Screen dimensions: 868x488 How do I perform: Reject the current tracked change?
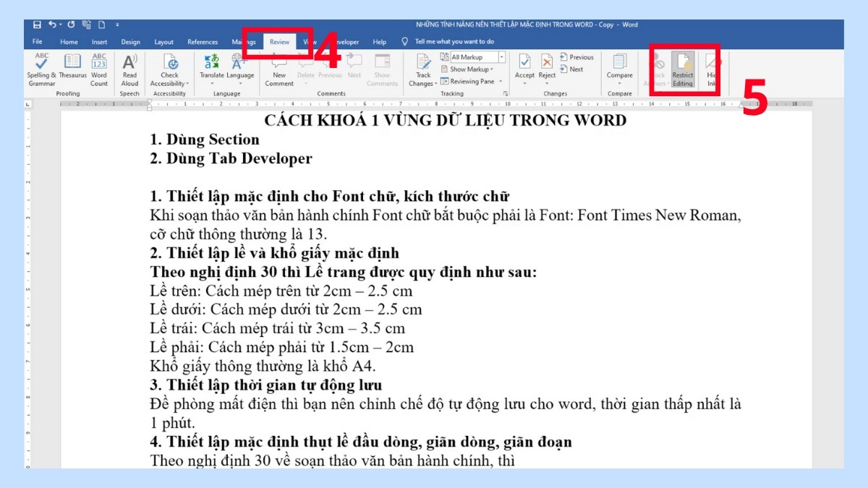click(x=546, y=65)
